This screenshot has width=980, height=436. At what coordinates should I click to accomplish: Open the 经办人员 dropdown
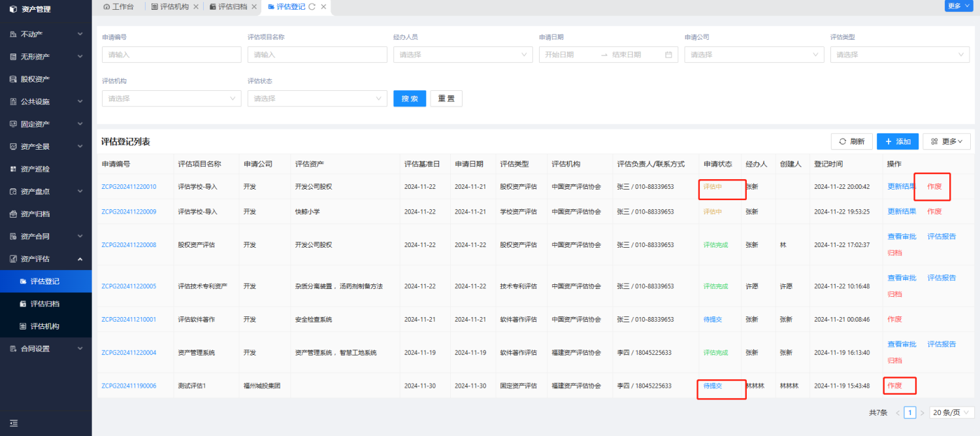tap(463, 55)
